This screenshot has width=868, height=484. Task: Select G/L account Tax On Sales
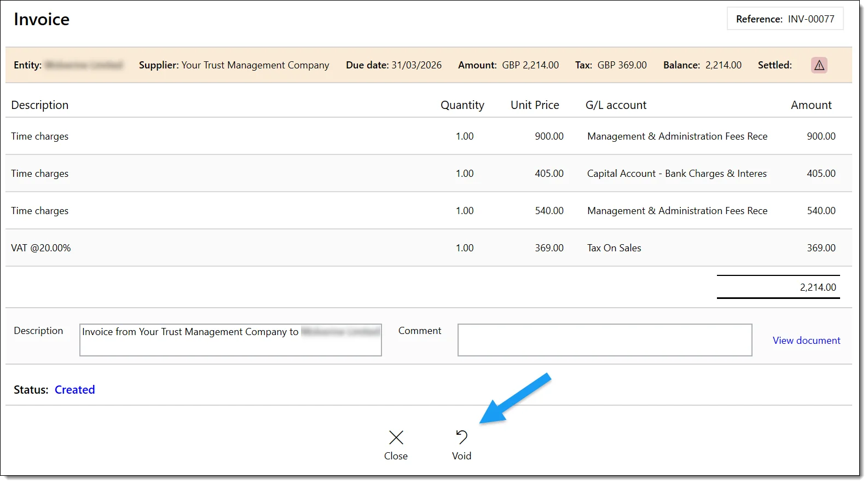click(614, 247)
